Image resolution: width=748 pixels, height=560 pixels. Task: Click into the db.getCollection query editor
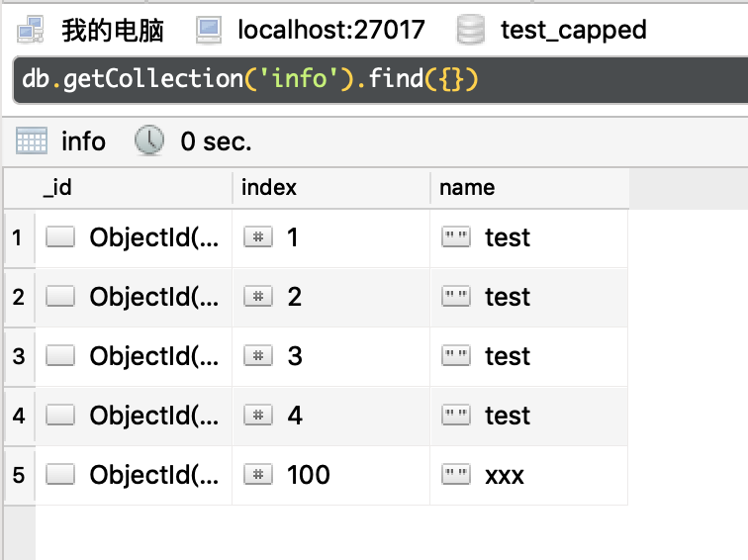[x=380, y=80]
